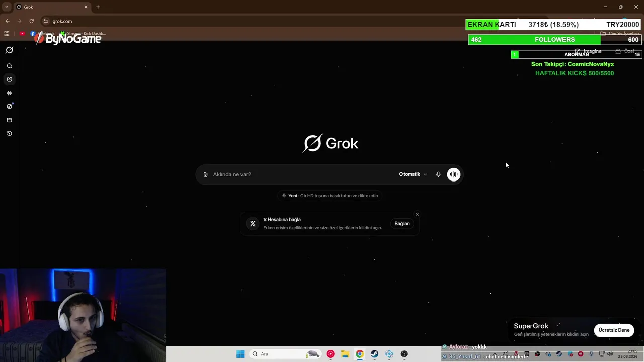The height and width of the screenshot is (362, 644).
Task: Click the site info icon beside grok.com
Action: tap(46, 21)
